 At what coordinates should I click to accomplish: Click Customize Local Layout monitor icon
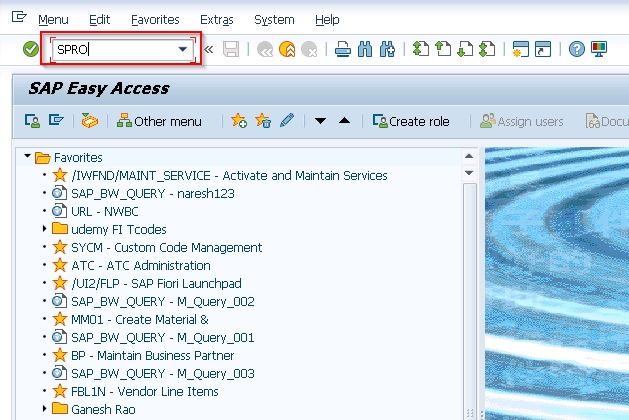click(599, 49)
